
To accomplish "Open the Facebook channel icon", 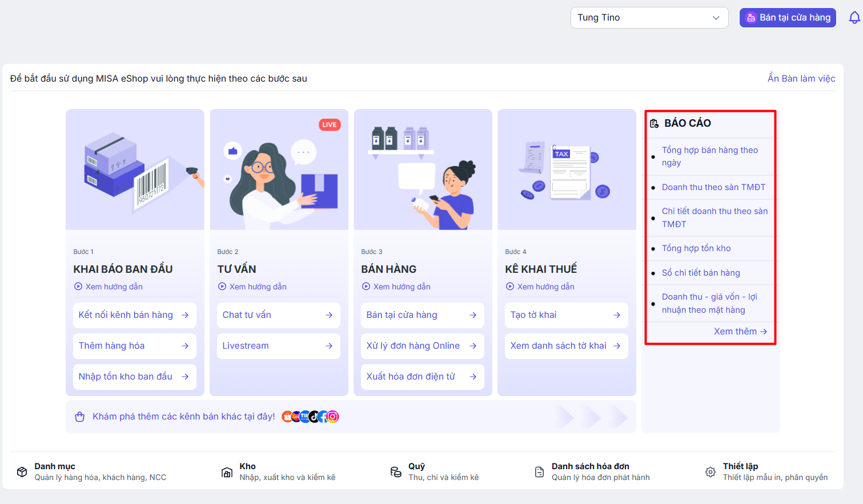I will pyautogui.click(x=324, y=417).
